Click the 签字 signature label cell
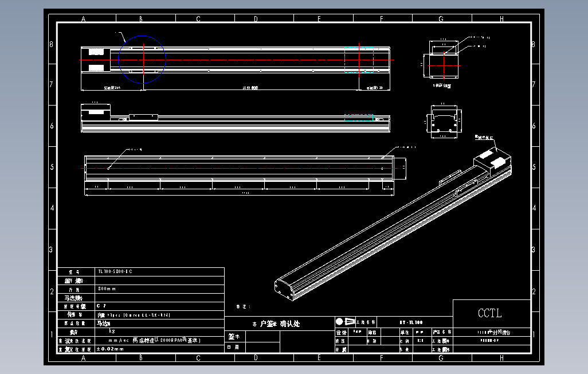Screen dimensions: 588x374 234,337
